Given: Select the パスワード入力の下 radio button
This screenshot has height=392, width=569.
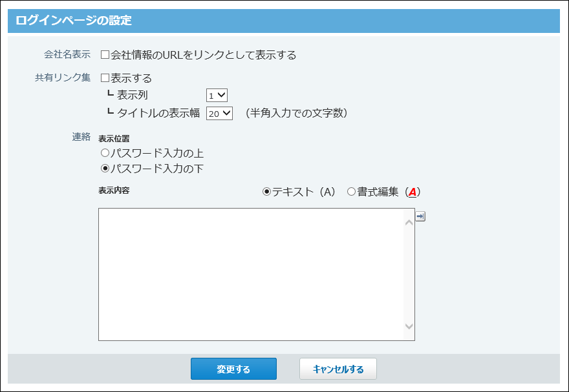Looking at the screenshot, I should pos(105,169).
